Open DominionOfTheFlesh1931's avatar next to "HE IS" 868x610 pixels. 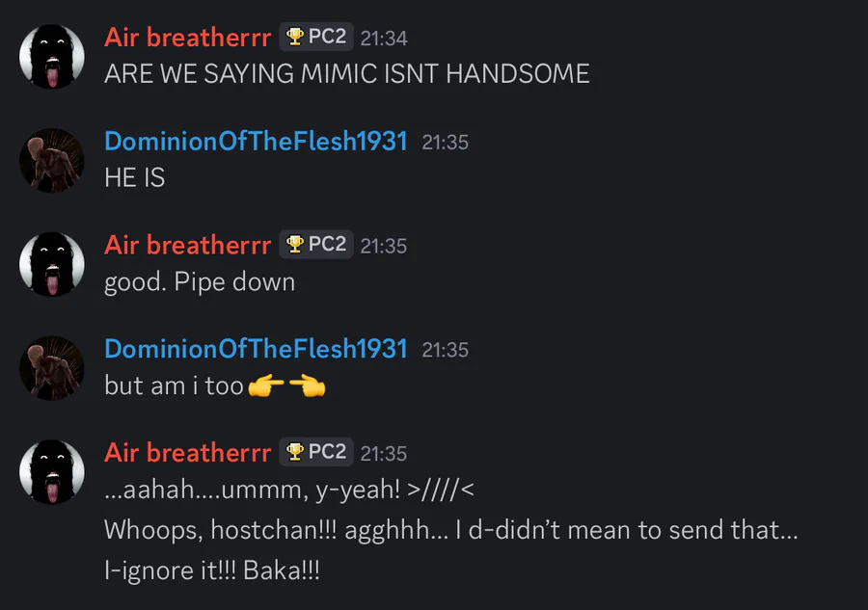point(52,161)
